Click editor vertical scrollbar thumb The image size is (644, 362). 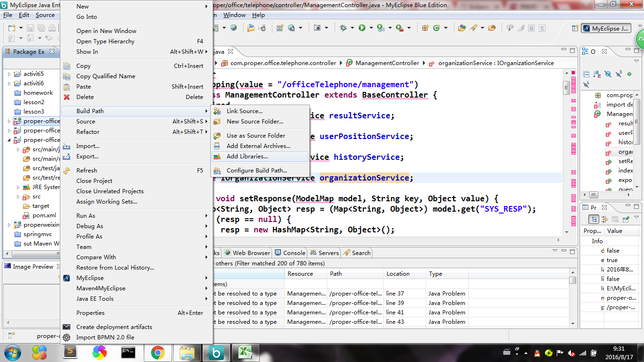(566, 87)
